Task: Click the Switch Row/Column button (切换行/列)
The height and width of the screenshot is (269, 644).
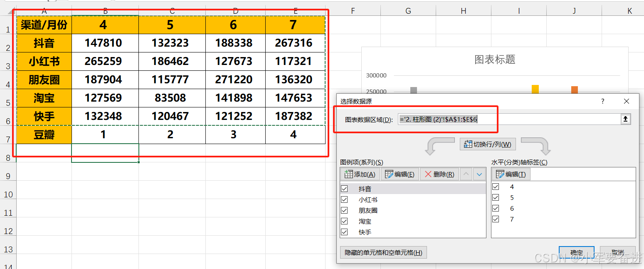Action: (x=488, y=144)
